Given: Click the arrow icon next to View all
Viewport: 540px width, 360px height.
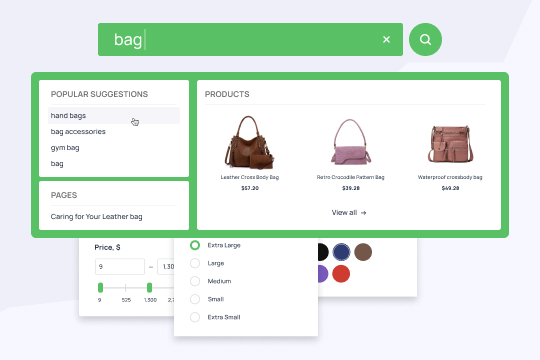Looking at the screenshot, I should pyautogui.click(x=363, y=213).
